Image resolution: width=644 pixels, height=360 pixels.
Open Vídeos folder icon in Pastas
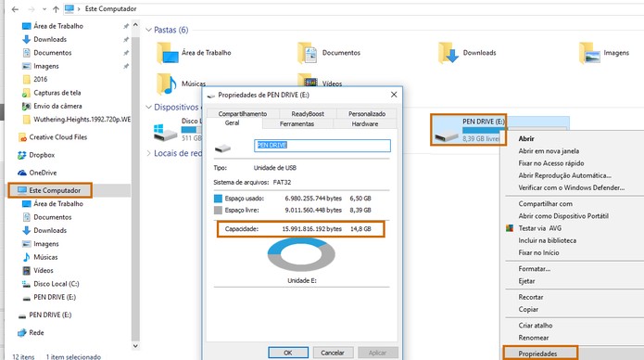(x=308, y=80)
